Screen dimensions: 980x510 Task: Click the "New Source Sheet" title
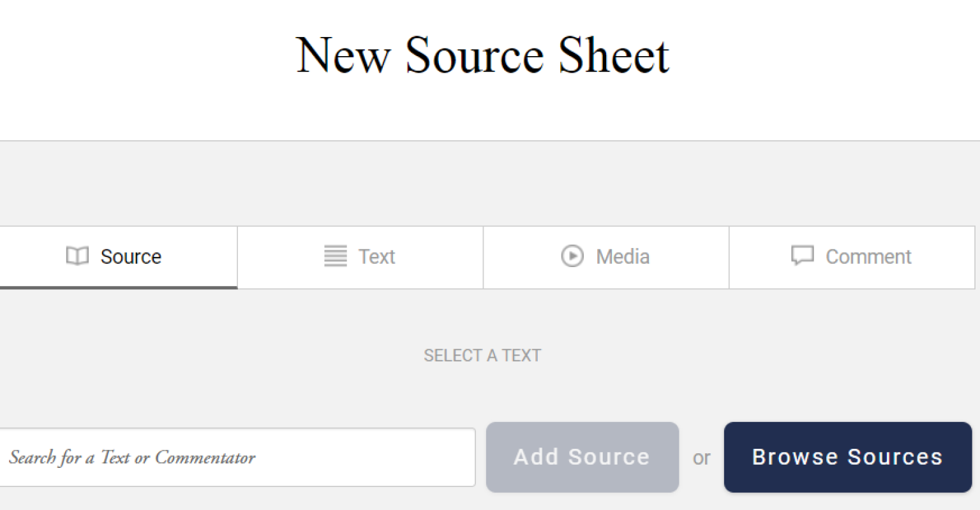[x=483, y=55]
